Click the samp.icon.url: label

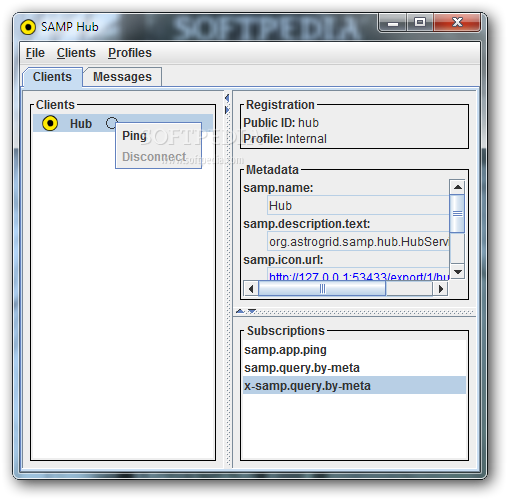coord(283,260)
